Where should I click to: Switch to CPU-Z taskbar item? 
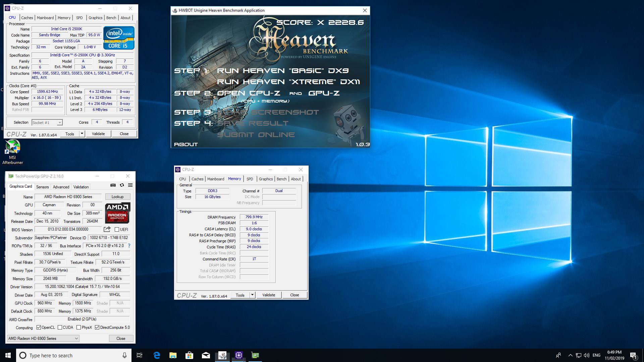click(239, 355)
